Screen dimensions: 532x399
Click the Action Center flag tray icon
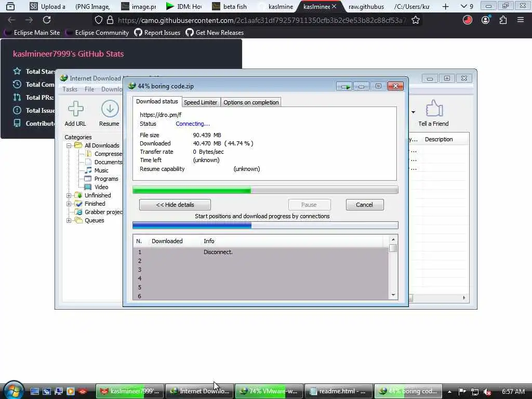462,391
